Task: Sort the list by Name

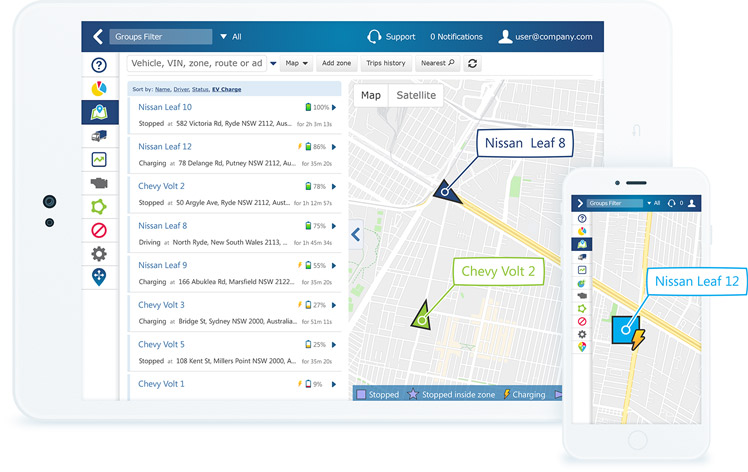Action: point(162,89)
